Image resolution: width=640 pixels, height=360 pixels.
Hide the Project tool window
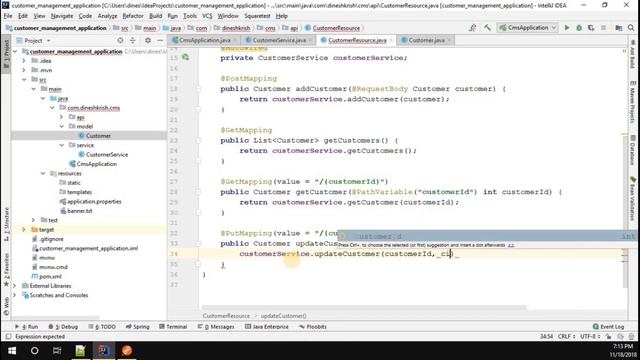160,40
